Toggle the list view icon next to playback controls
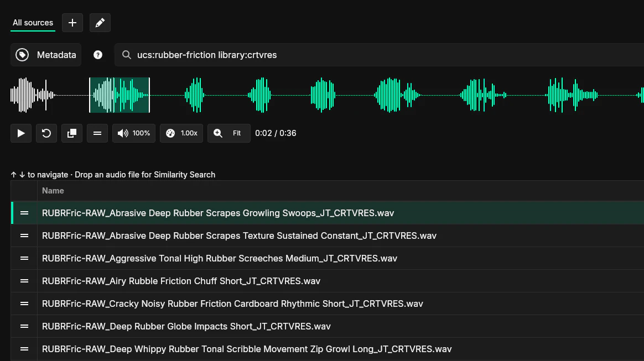Viewport: 644px width, 361px height. click(x=97, y=133)
